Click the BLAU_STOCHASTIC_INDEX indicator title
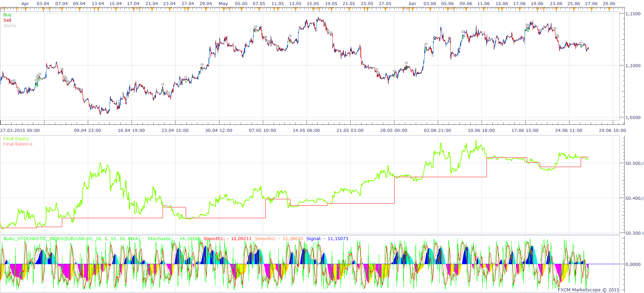Image resolution: width=644 pixels, height=293 pixels. point(72,239)
